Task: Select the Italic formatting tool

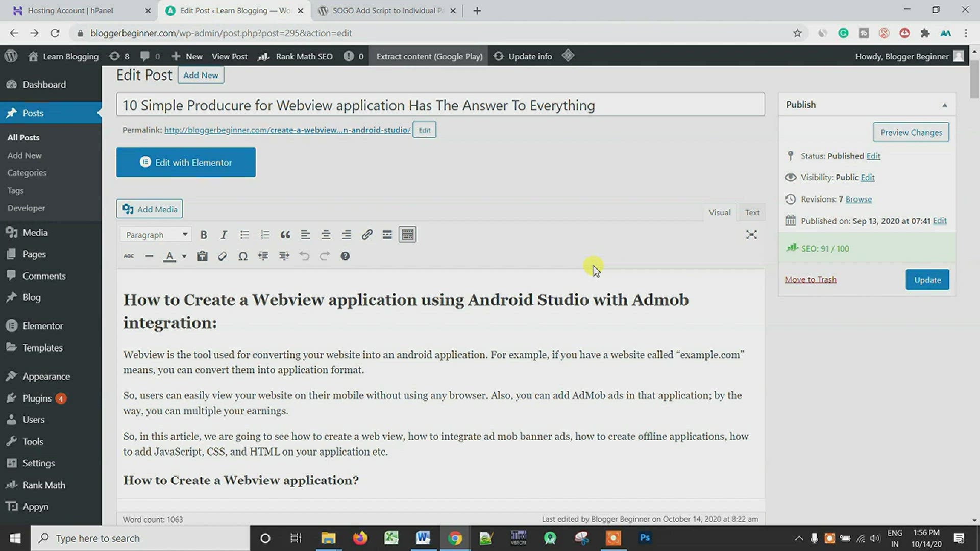Action: [x=224, y=234]
